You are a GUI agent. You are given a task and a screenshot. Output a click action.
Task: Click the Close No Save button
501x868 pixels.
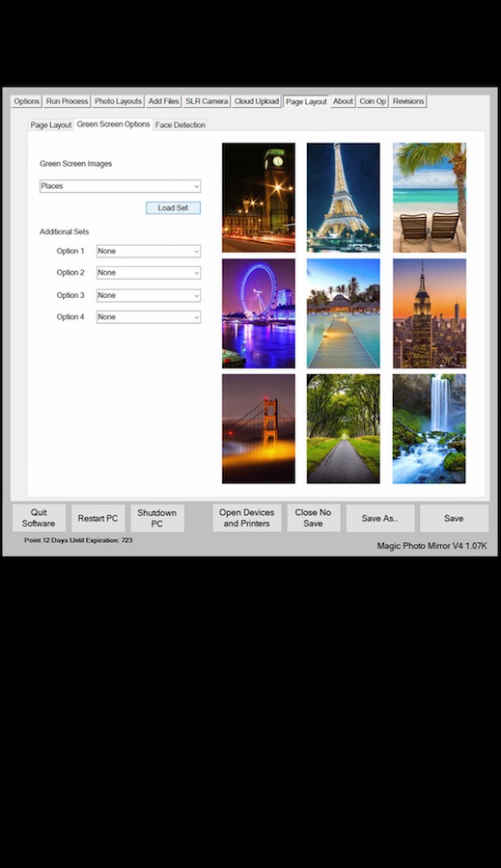313,518
